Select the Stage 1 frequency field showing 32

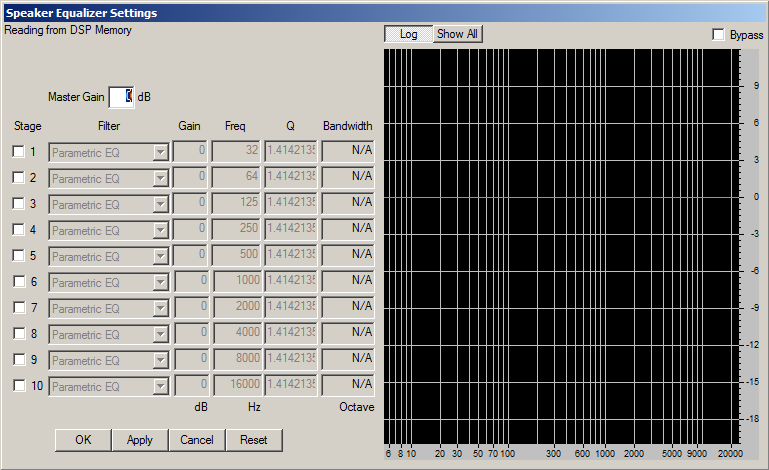(x=236, y=152)
